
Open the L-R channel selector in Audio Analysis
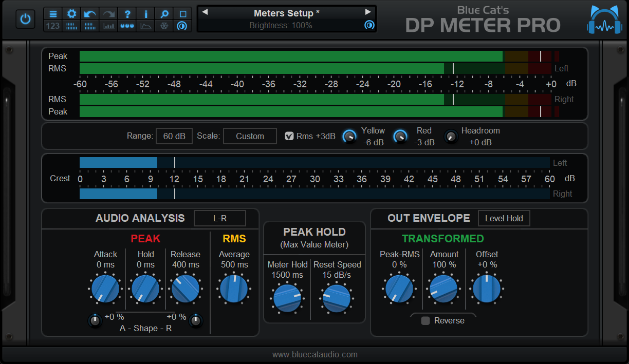pos(219,218)
